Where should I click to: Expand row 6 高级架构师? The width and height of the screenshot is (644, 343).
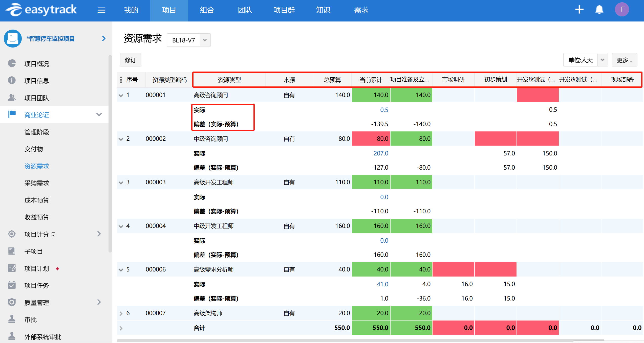[x=121, y=313]
